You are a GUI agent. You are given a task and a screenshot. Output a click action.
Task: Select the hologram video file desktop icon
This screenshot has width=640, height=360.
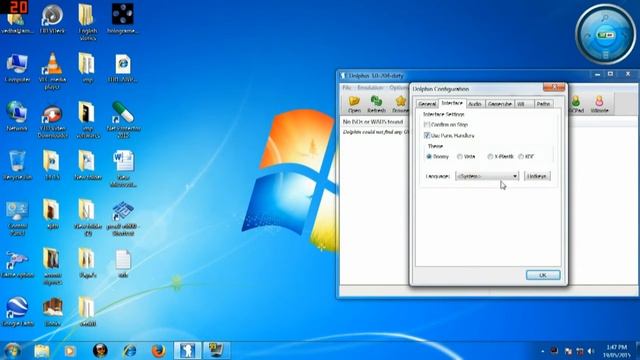click(122, 19)
